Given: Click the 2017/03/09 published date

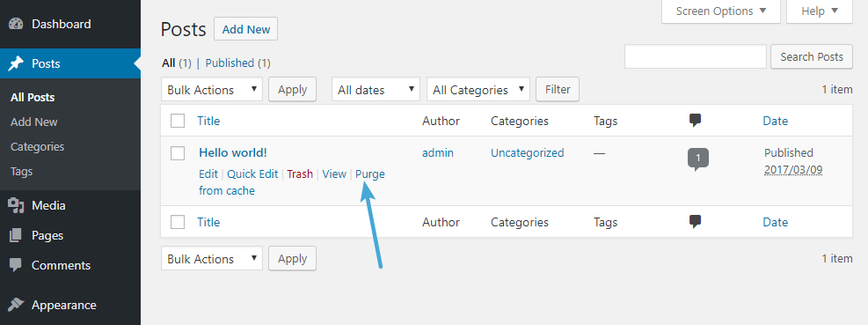Looking at the screenshot, I should (793, 170).
